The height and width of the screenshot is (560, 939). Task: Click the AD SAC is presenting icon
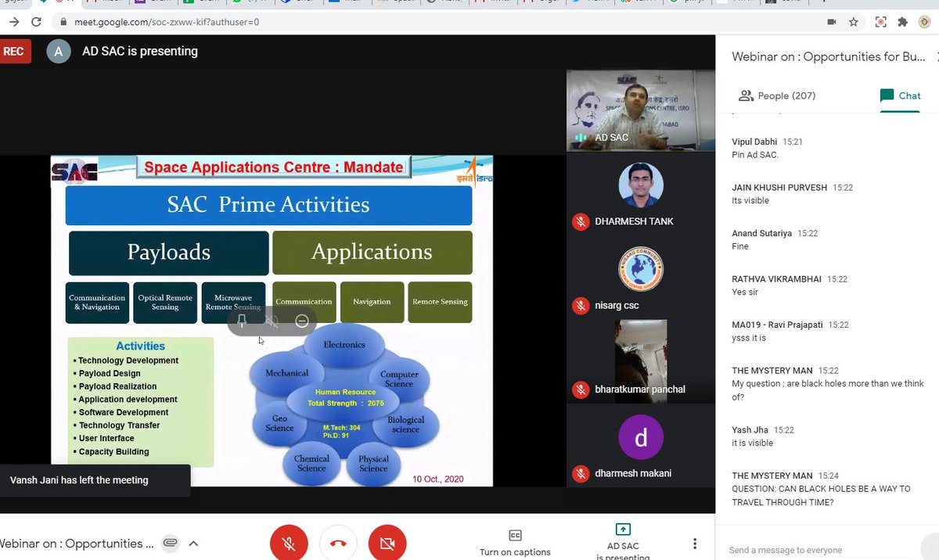point(623,529)
